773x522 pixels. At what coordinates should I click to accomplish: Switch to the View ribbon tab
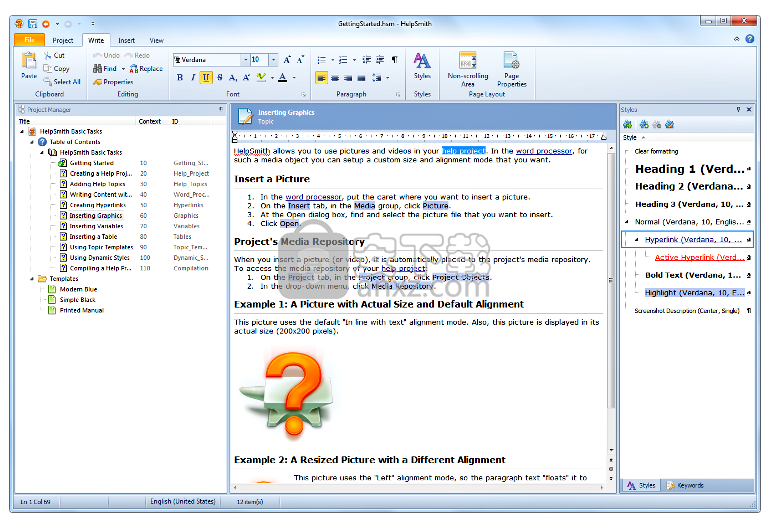tap(156, 40)
